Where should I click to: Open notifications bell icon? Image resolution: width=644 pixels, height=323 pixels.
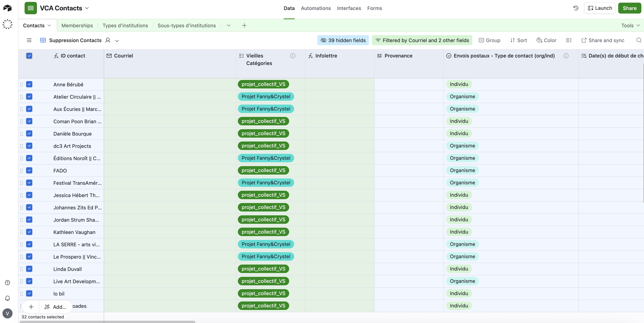[7, 298]
